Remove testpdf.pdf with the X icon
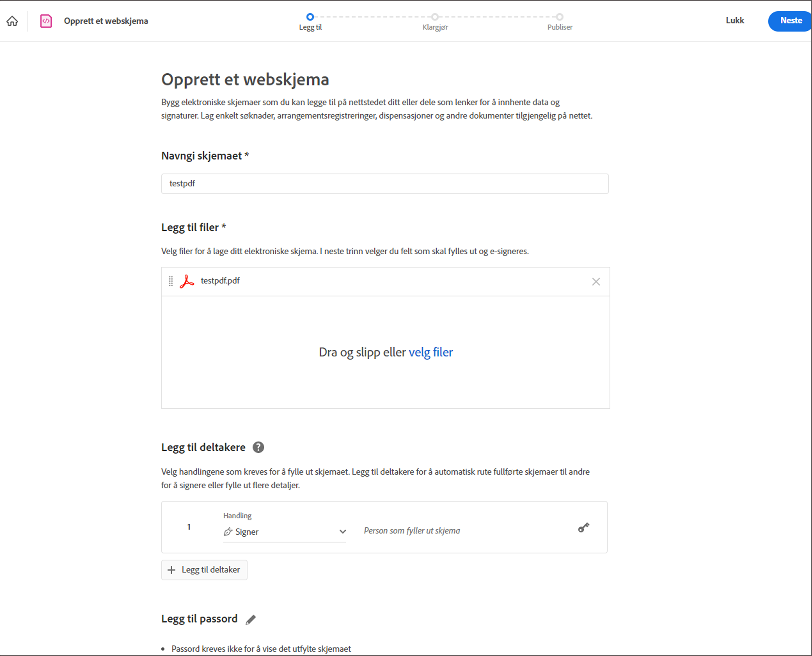 596,281
